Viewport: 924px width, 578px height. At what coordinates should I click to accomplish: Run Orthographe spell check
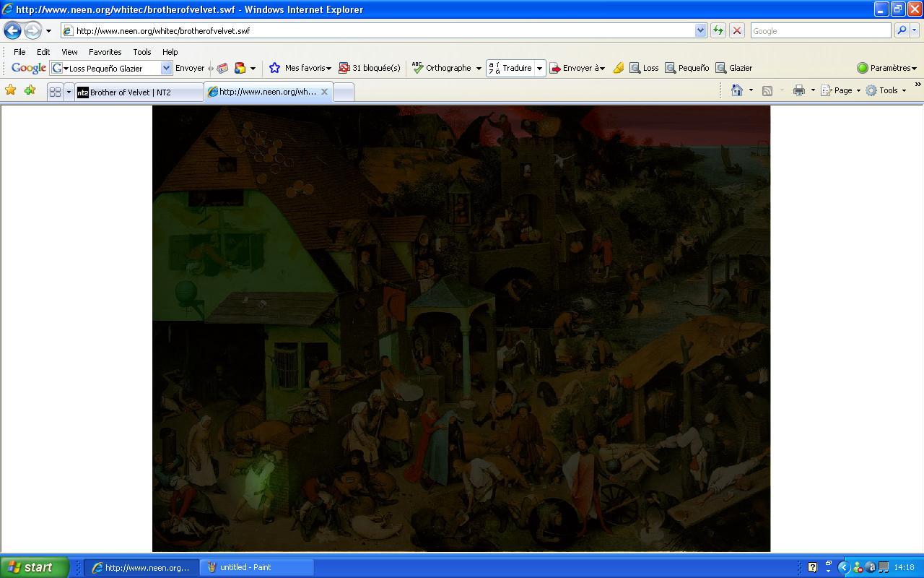tap(442, 68)
